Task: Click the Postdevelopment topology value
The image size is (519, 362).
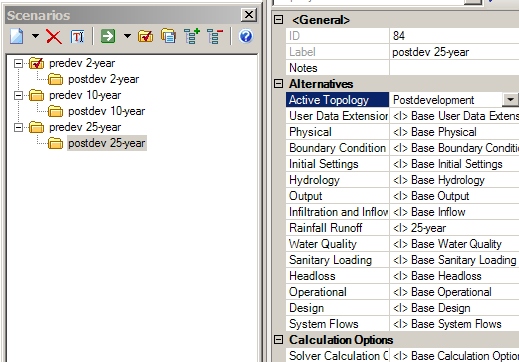Action: click(x=433, y=100)
